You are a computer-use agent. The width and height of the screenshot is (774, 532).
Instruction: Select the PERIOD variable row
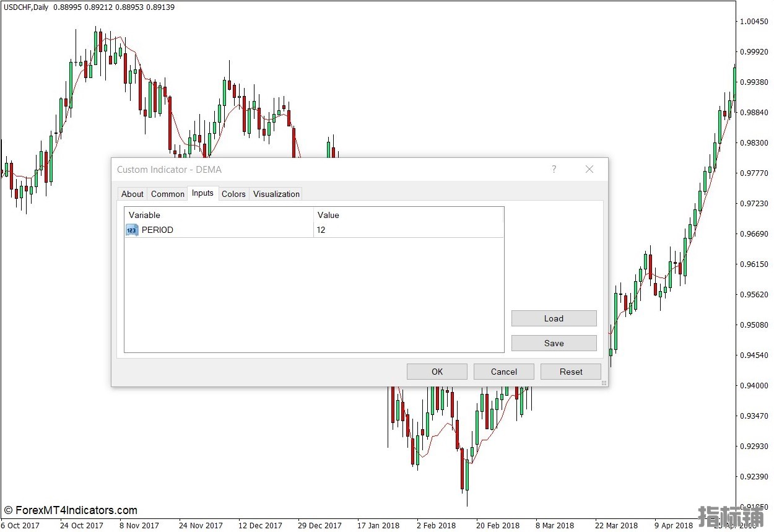click(314, 230)
